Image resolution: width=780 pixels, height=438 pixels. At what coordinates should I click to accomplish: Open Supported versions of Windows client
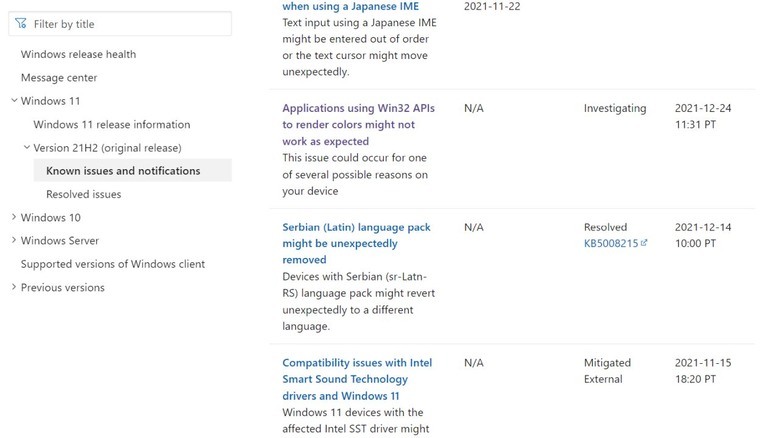[112, 264]
